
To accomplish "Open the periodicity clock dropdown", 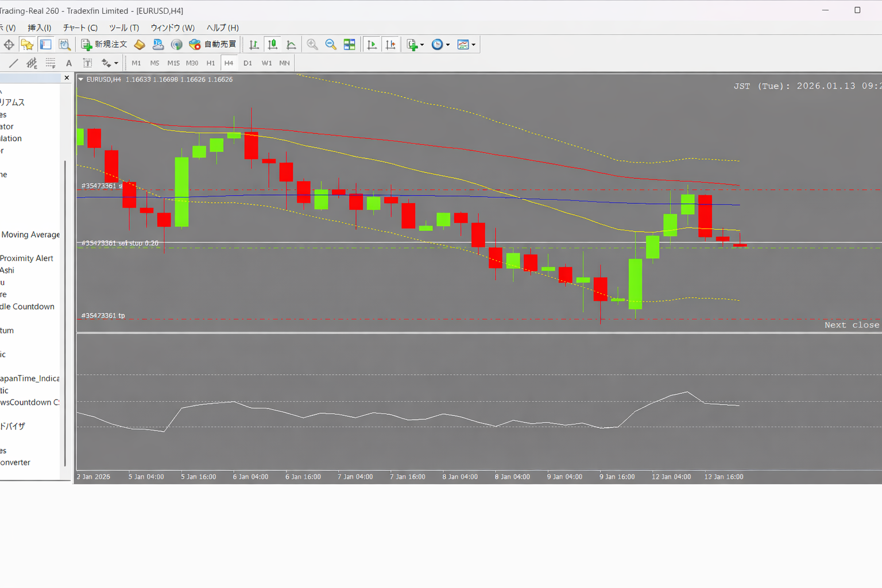I will [440, 44].
